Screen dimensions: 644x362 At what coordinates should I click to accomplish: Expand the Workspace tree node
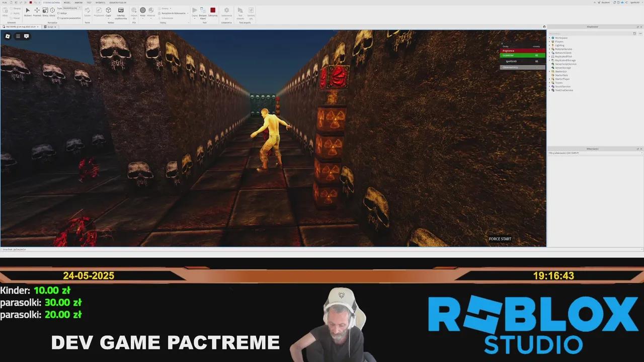[549, 38]
